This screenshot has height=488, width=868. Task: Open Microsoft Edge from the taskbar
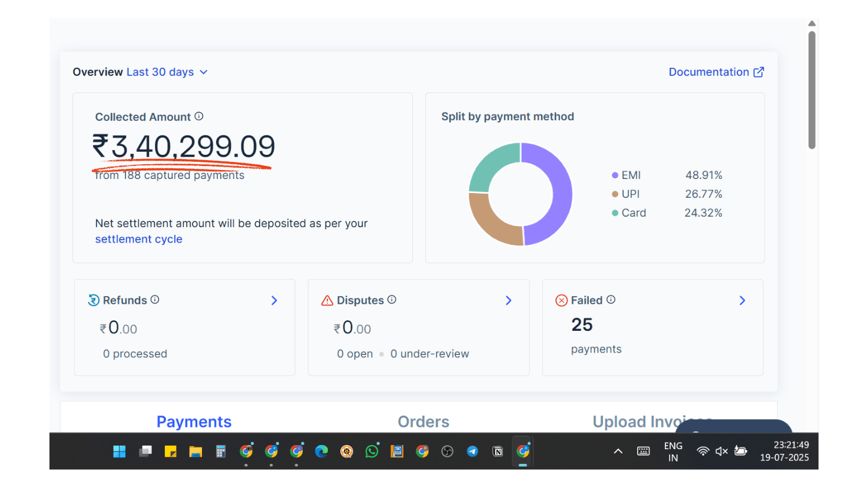coord(322,452)
